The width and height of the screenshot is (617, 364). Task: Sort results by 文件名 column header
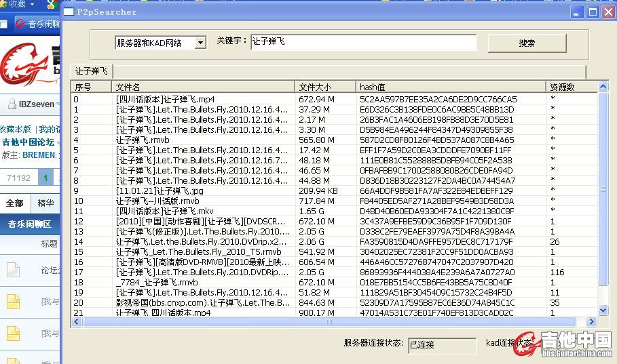coord(203,87)
